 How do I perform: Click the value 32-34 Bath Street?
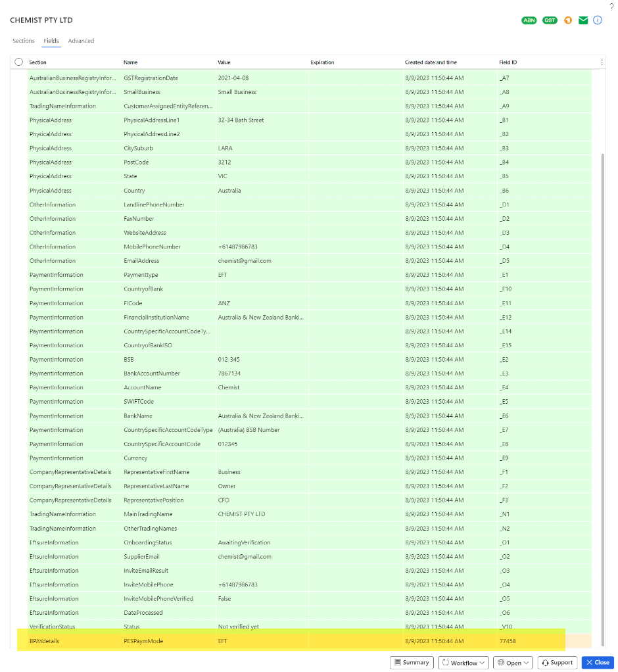pyautogui.click(x=241, y=120)
